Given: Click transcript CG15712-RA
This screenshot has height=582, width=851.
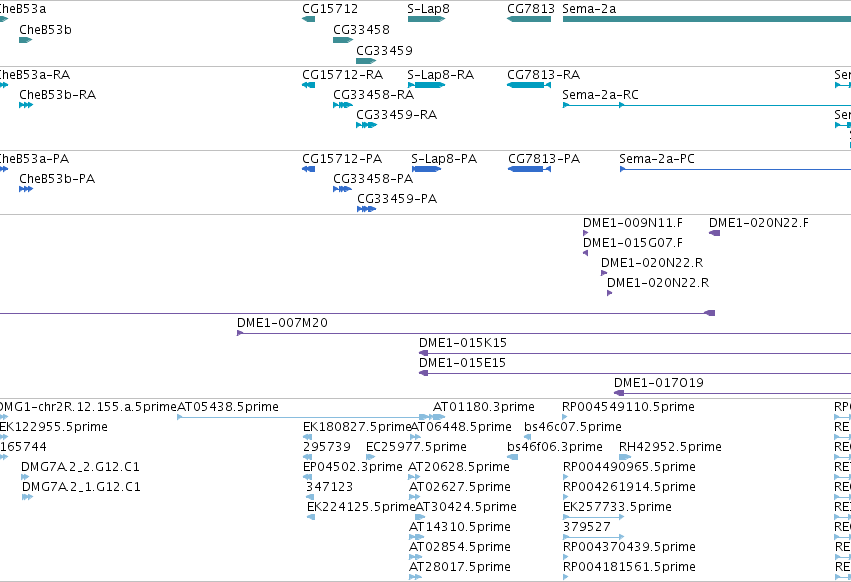Looking at the screenshot, I should pyautogui.click(x=342, y=75).
